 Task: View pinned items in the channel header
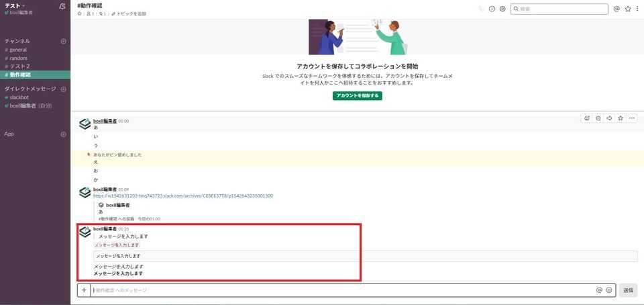pyautogui.click(x=103, y=14)
